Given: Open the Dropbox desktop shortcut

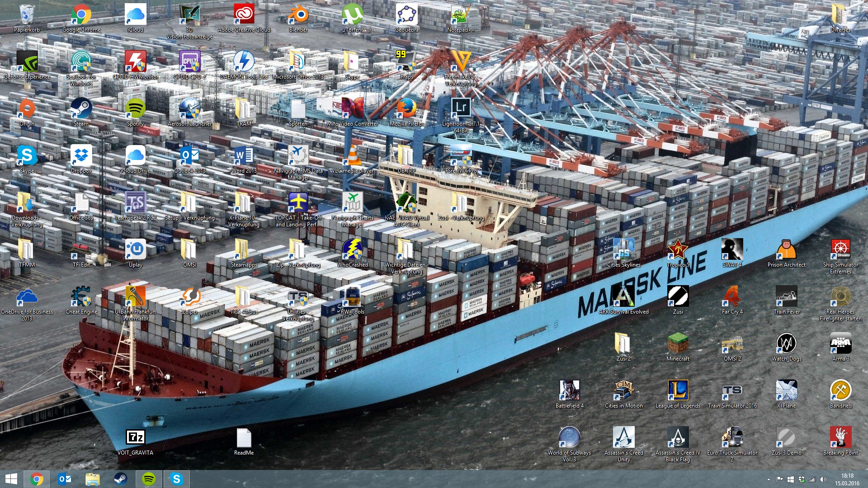Looking at the screenshot, I should tap(81, 157).
